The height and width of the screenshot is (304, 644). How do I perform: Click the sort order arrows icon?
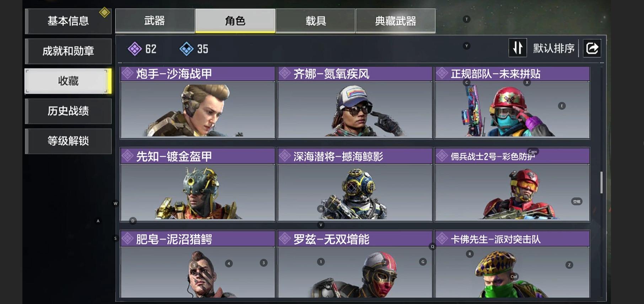click(x=517, y=48)
